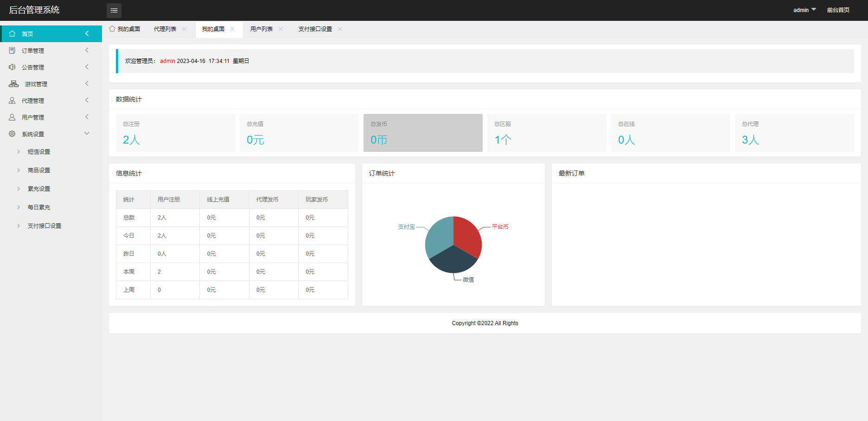
Task: Click the 平台币 pie chart label
Action: [x=500, y=226]
